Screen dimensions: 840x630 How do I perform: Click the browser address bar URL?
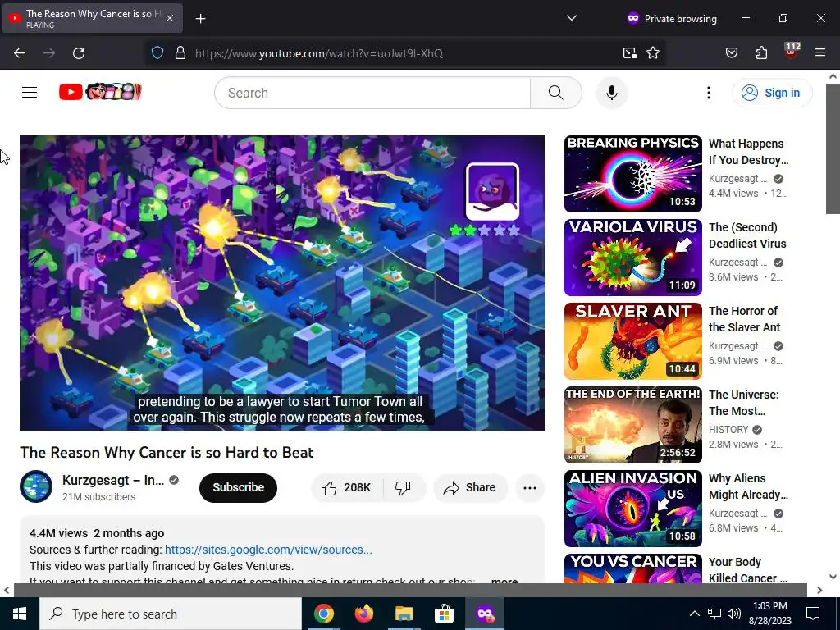coord(319,53)
